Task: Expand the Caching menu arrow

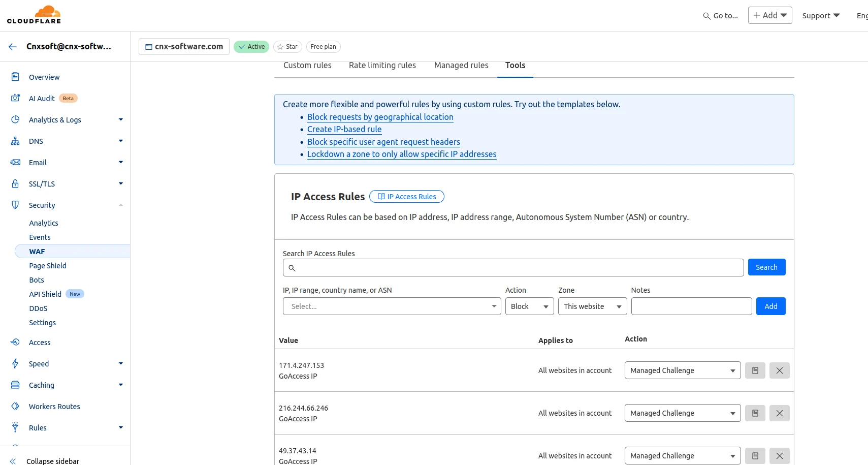Action: tap(121, 385)
